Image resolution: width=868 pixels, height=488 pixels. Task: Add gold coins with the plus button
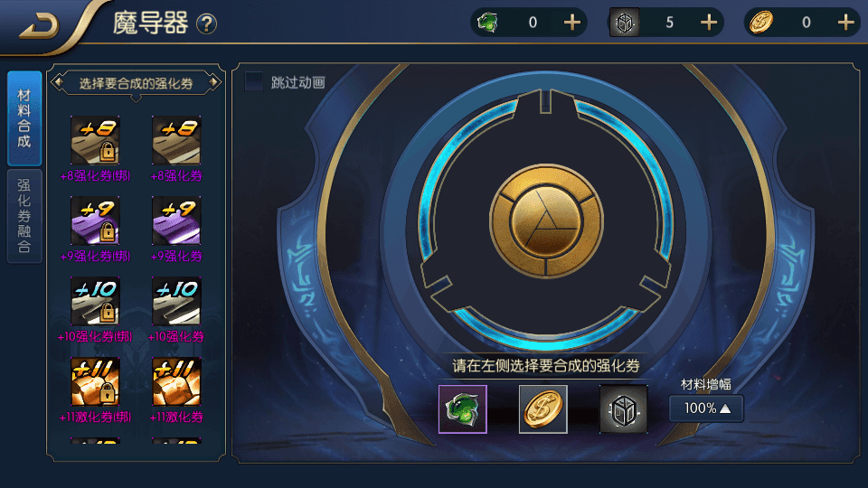tap(845, 23)
